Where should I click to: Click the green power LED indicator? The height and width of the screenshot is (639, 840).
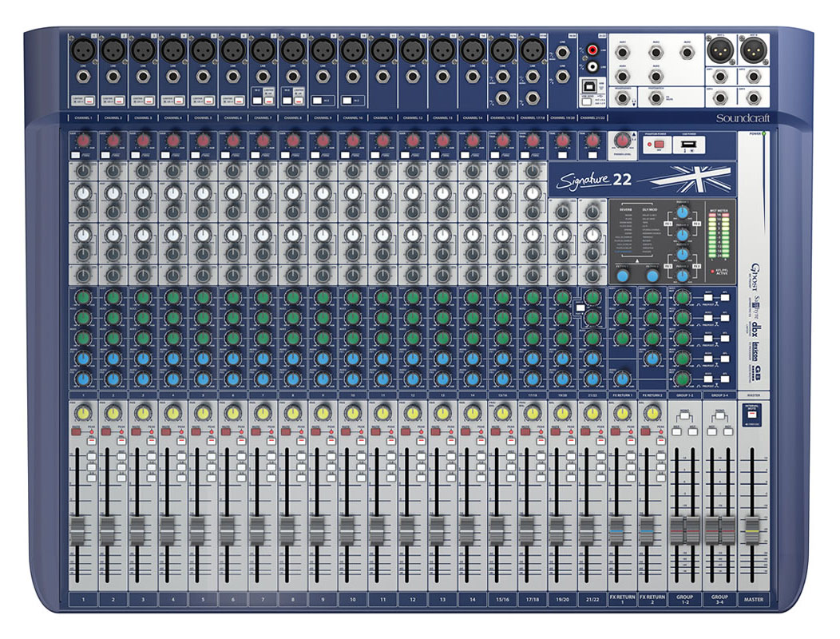pyautogui.click(x=763, y=133)
